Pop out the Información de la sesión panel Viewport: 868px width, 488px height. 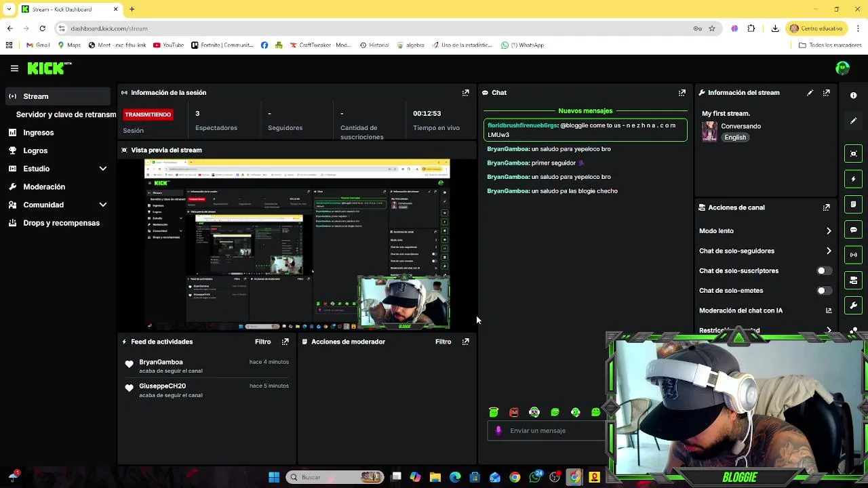[x=465, y=93]
